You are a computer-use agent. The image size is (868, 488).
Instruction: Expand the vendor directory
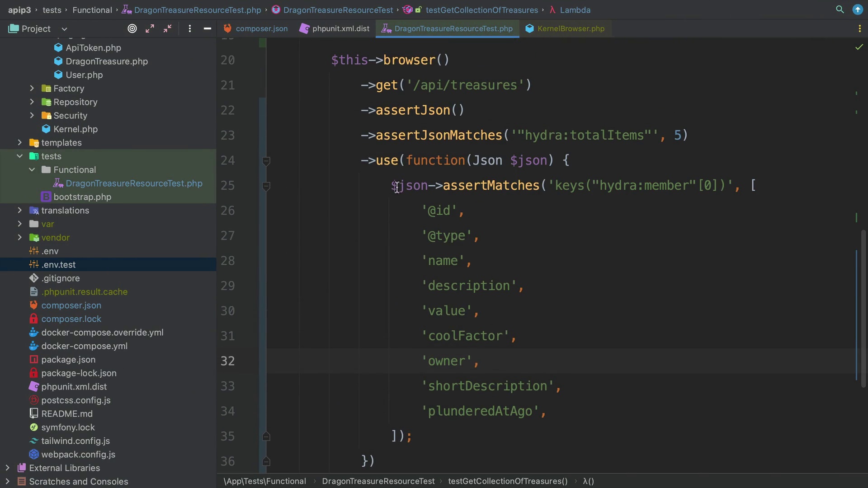pos(18,237)
